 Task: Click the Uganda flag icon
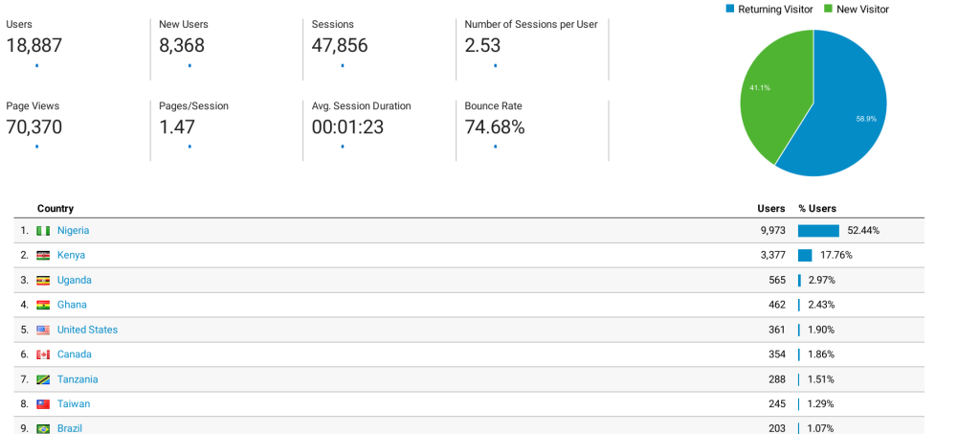[43, 280]
